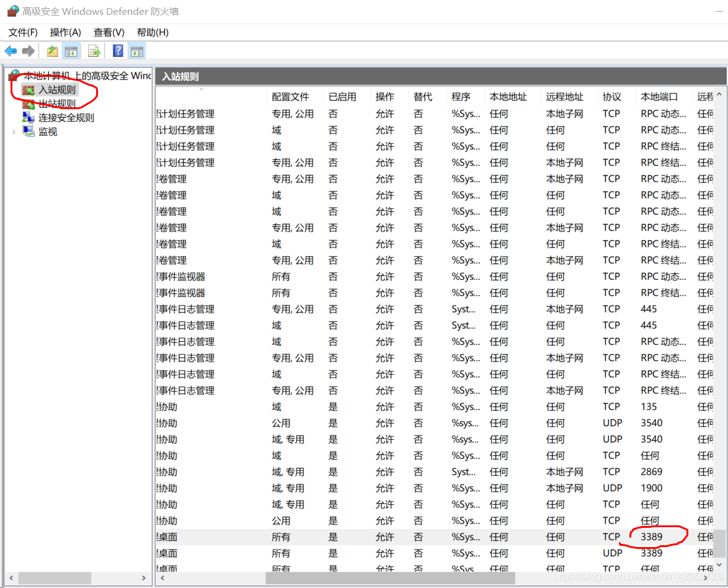Screen dimensions: 728x588
Task: Open the 操作(A) menu
Action: (66, 32)
